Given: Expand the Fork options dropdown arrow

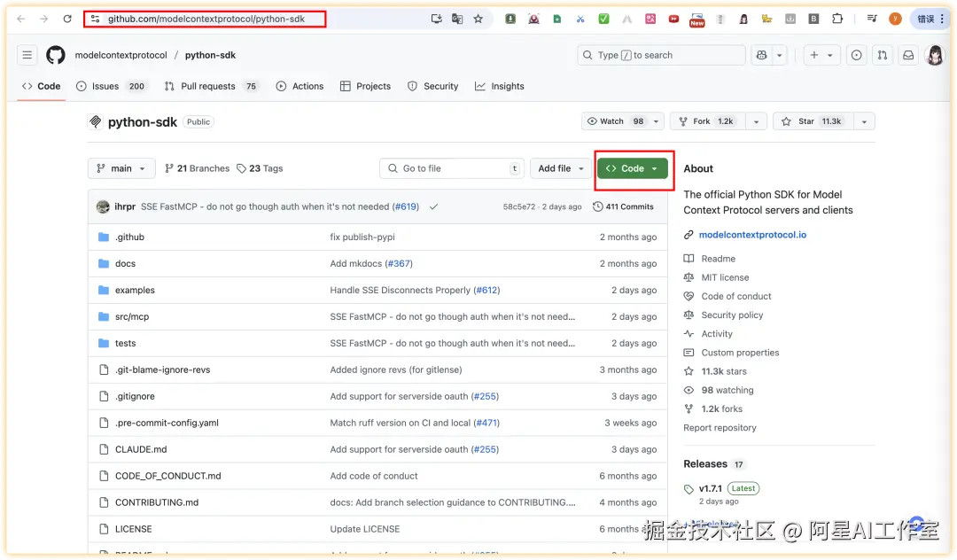Looking at the screenshot, I should (756, 121).
